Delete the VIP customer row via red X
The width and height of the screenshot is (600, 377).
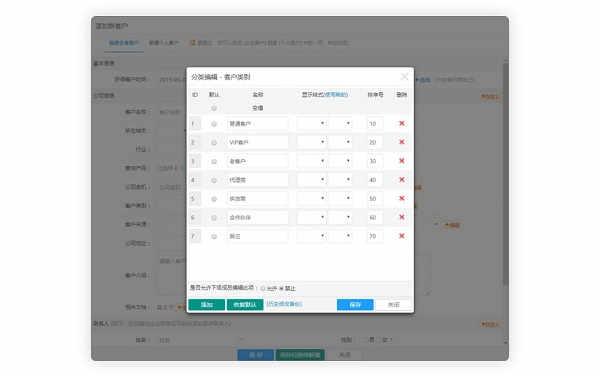click(401, 142)
